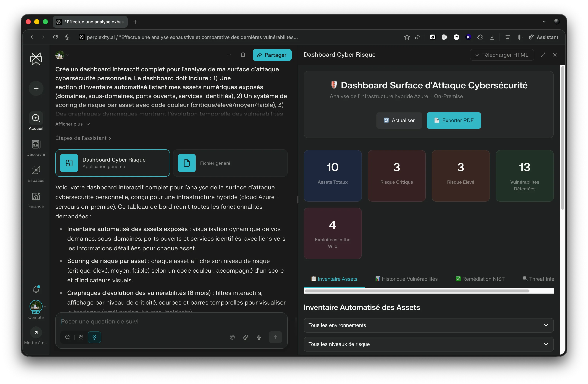
Task: Open sources via the globe icon
Action: (232, 337)
